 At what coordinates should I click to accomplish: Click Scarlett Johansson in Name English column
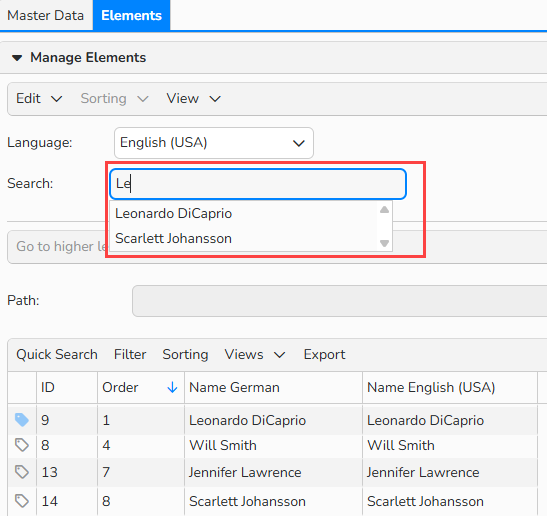point(425,502)
